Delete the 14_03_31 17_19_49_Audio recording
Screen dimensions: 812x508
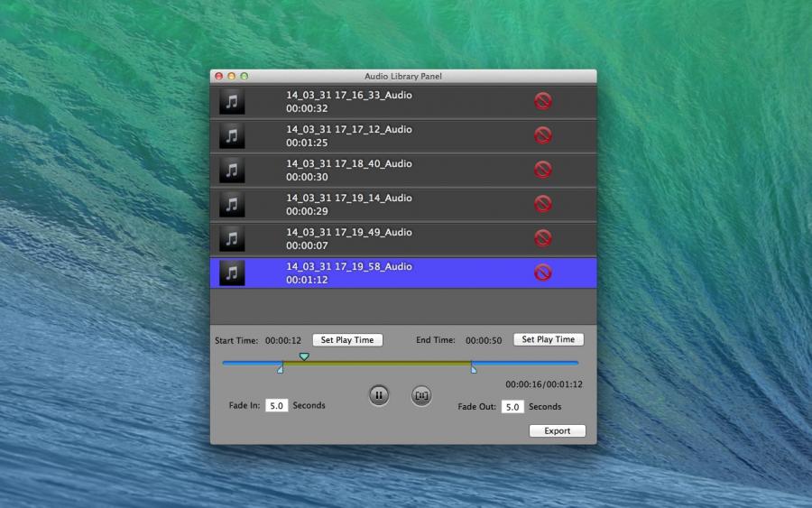pyautogui.click(x=543, y=238)
